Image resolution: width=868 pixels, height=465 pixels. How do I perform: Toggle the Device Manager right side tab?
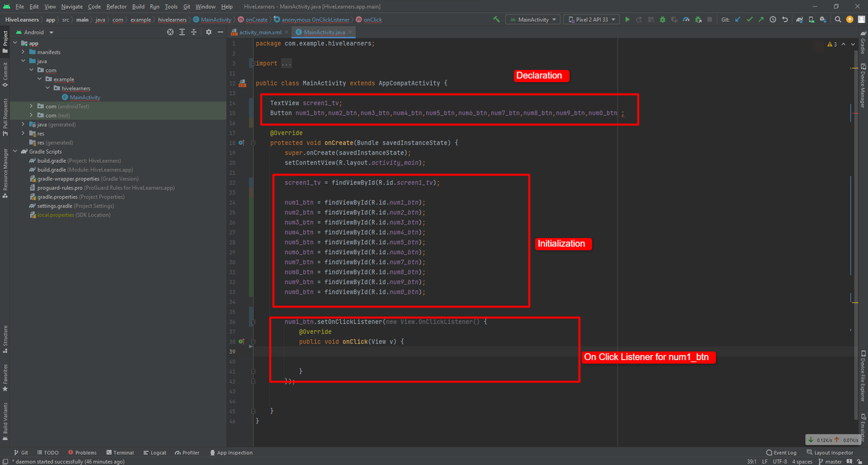point(863,85)
